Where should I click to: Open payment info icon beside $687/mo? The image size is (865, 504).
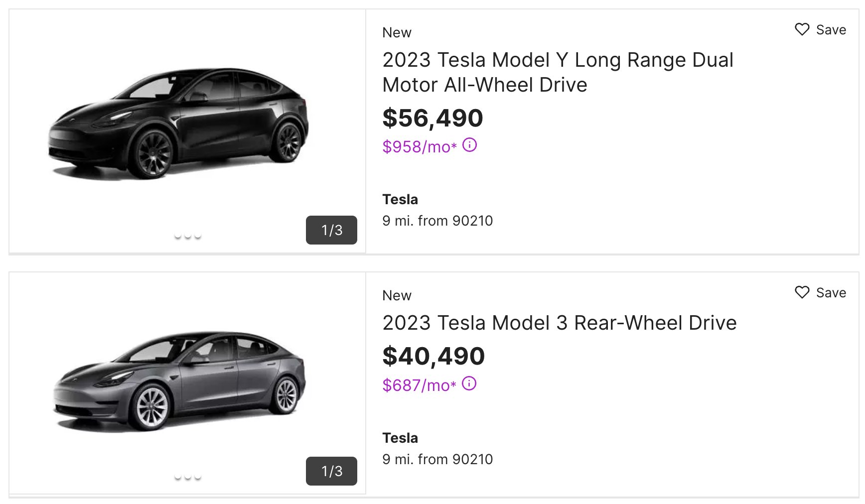pos(469,383)
